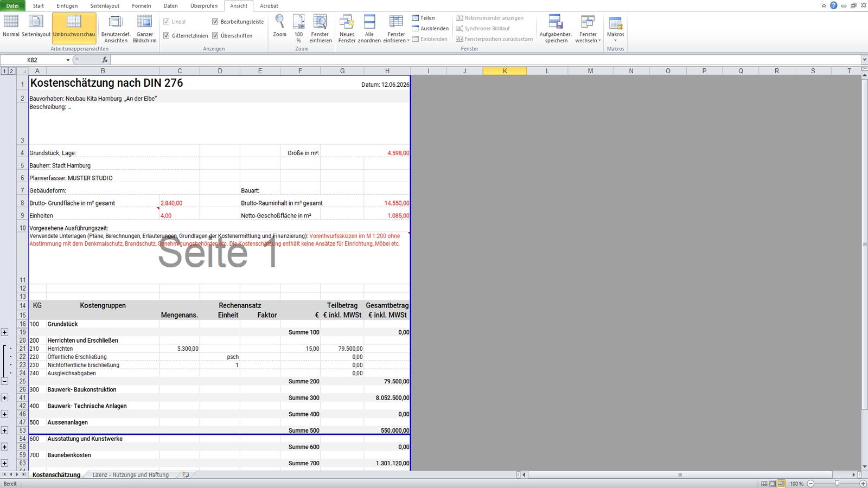Expand group at Summe 300 row

[x=4, y=398]
